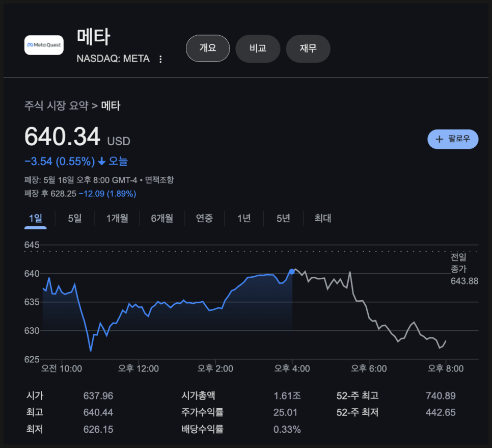
Task: Select the 최대 max chart range
Action: (323, 218)
